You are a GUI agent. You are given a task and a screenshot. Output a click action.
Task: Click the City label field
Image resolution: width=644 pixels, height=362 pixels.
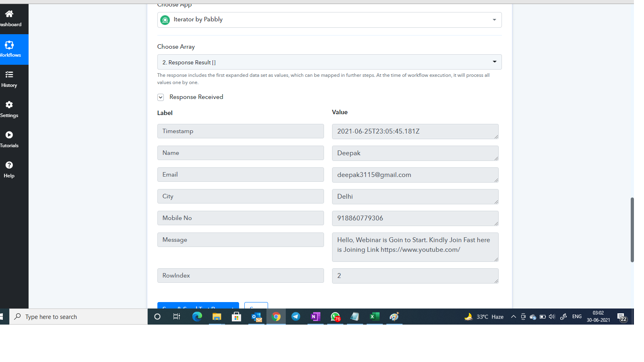[240, 196]
